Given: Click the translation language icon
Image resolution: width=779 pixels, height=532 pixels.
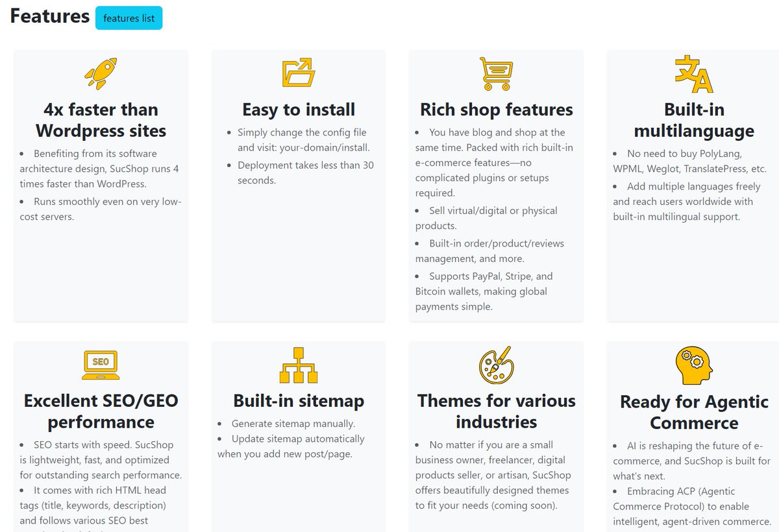Looking at the screenshot, I should click(694, 74).
